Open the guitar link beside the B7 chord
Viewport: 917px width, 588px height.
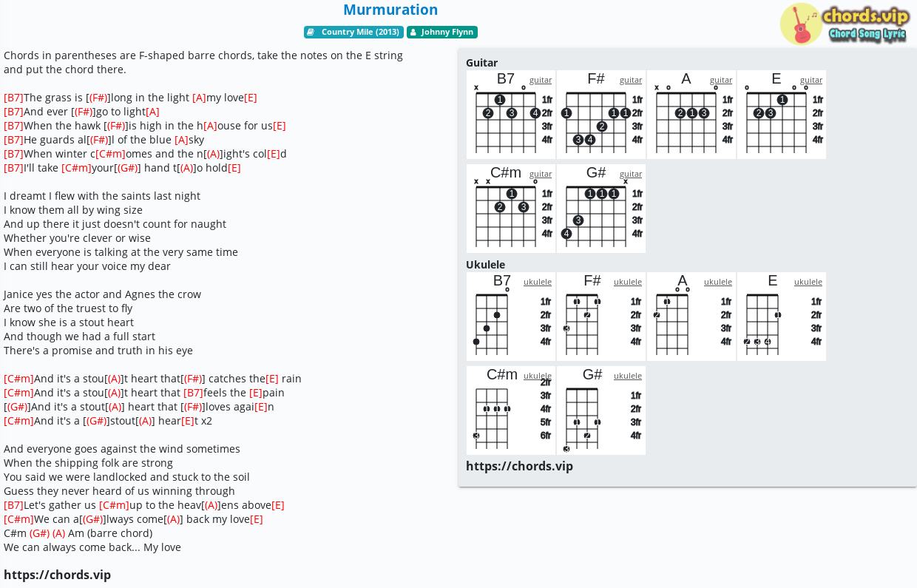point(541,80)
